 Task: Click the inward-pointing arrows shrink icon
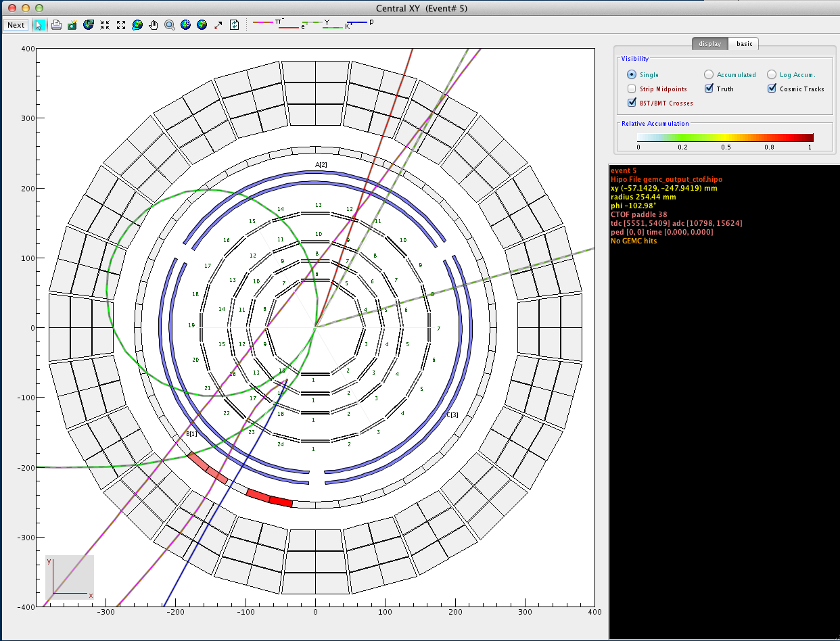click(x=105, y=25)
